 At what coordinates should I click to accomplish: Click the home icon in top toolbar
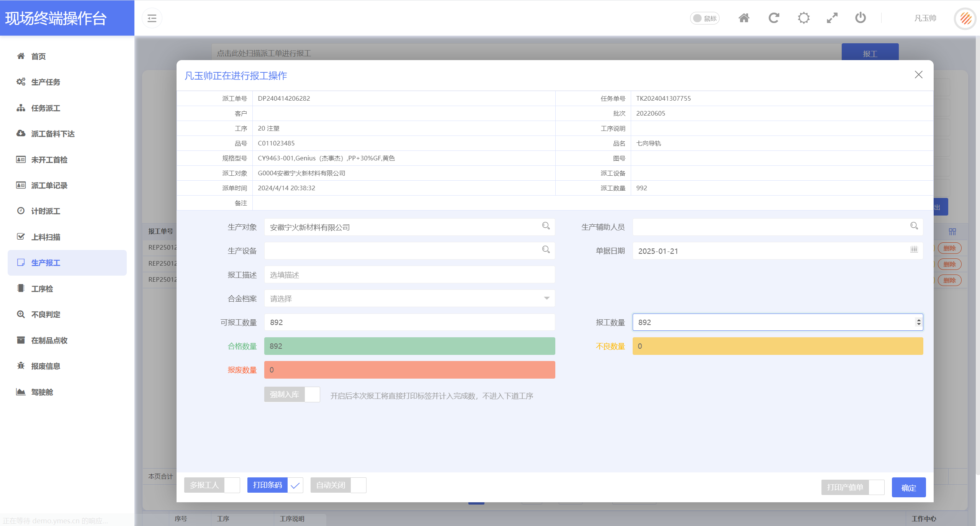click(x=744, y=18)
